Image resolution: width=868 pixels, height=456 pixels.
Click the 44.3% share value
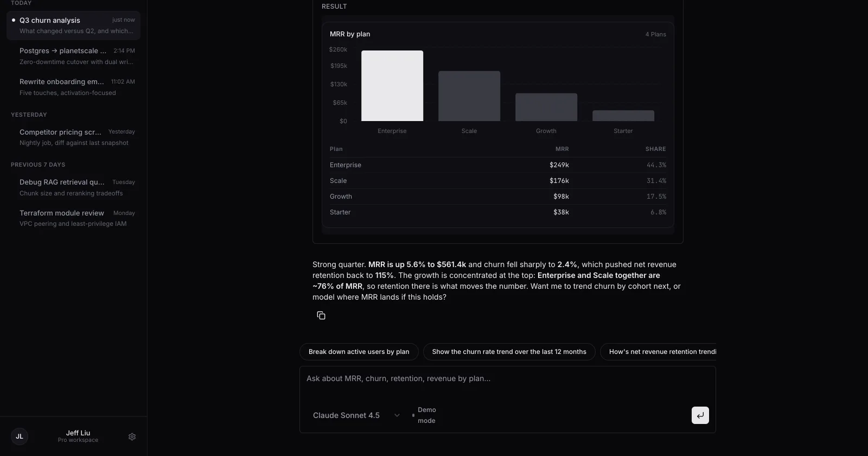[656, 165]
